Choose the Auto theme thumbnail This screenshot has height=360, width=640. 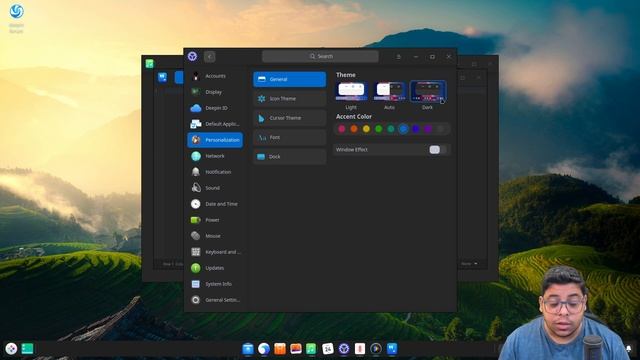(x=389, y=91)
